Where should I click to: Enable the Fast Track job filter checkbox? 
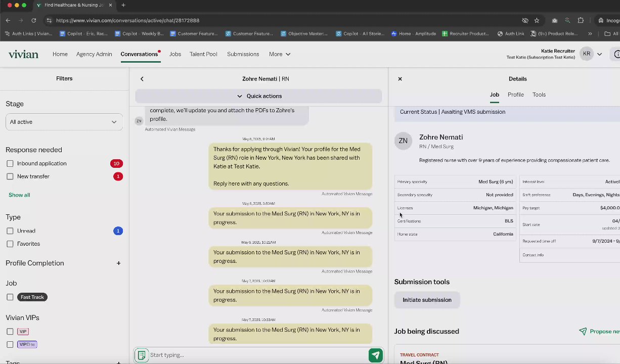point(10,297)
